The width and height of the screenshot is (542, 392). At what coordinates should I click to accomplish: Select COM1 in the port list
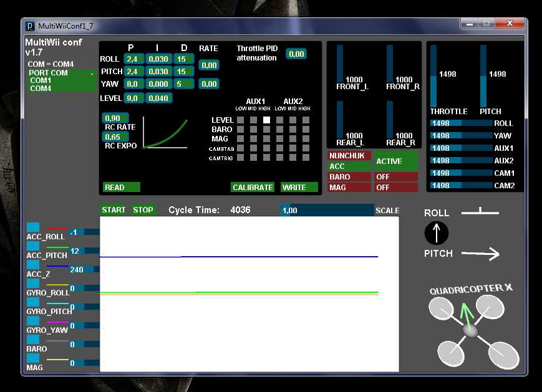pyautogui.click(x=62, y=80)
